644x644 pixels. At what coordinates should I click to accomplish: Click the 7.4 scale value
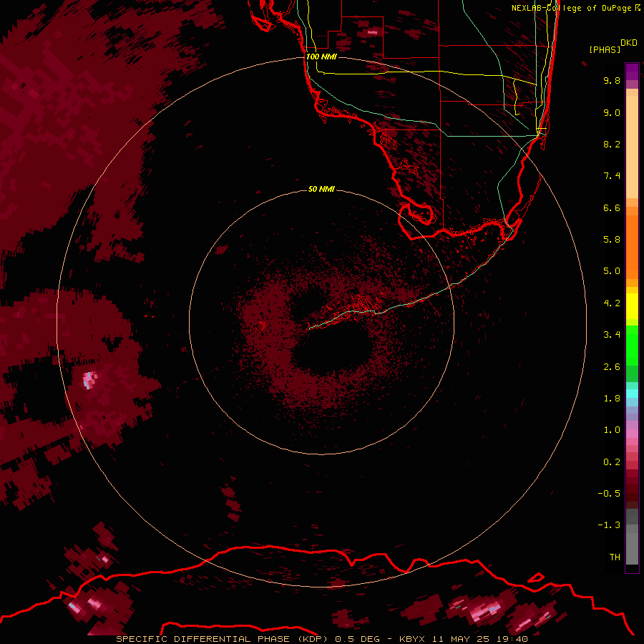point(612,176)
